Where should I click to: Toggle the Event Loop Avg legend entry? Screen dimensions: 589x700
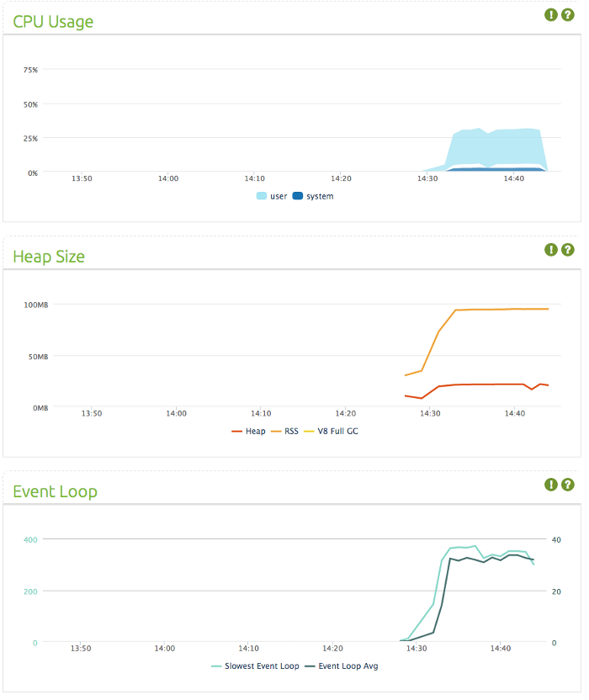[x=341, y=666]
